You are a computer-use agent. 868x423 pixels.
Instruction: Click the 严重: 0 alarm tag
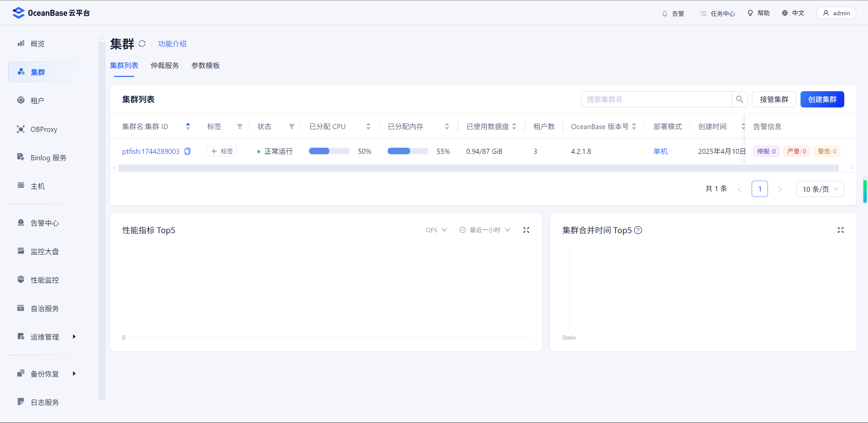point(796,151)
